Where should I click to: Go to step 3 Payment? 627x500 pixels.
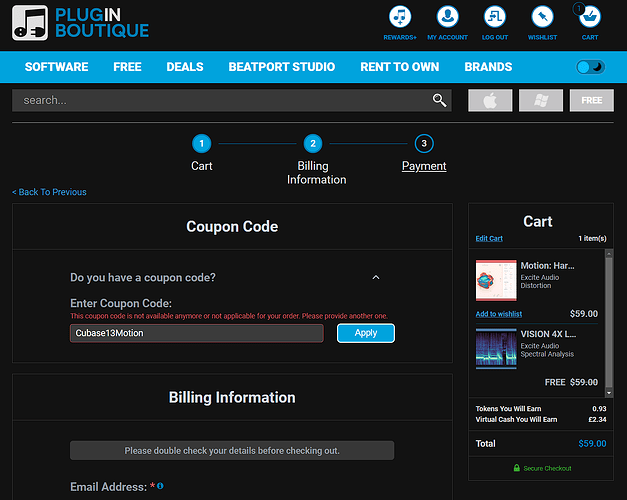(424, 144)
